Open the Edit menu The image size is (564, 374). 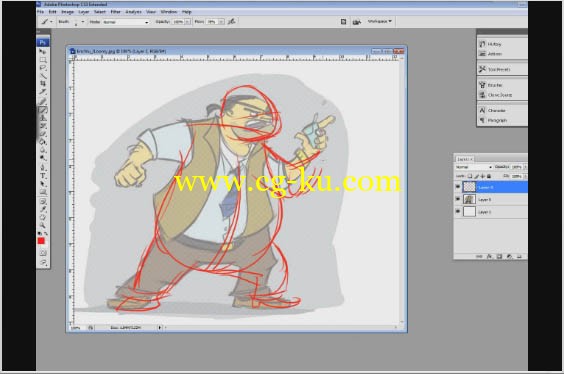[53, 12]
